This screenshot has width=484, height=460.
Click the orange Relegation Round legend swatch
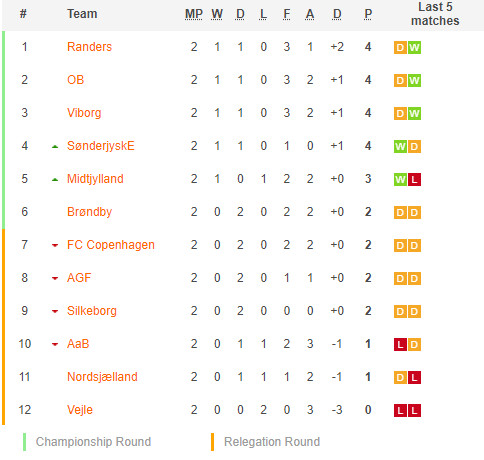[x=212, y=442]
